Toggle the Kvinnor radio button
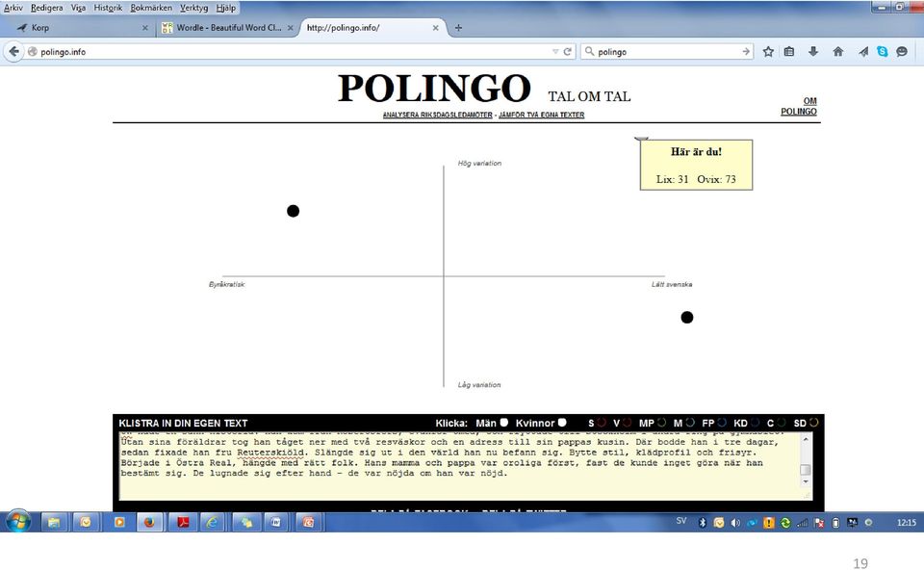The width and height of the screenshot is (924, 570). (562, 422)
